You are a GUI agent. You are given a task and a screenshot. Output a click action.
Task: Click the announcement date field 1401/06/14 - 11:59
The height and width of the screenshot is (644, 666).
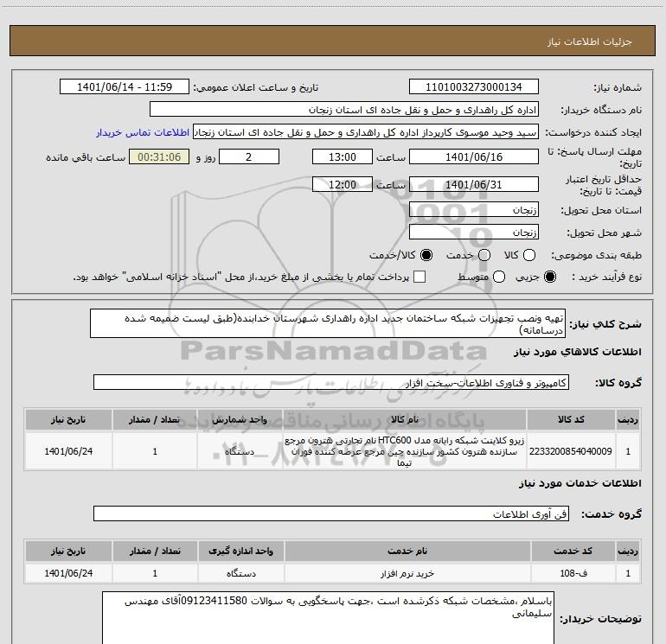[125, 87]
